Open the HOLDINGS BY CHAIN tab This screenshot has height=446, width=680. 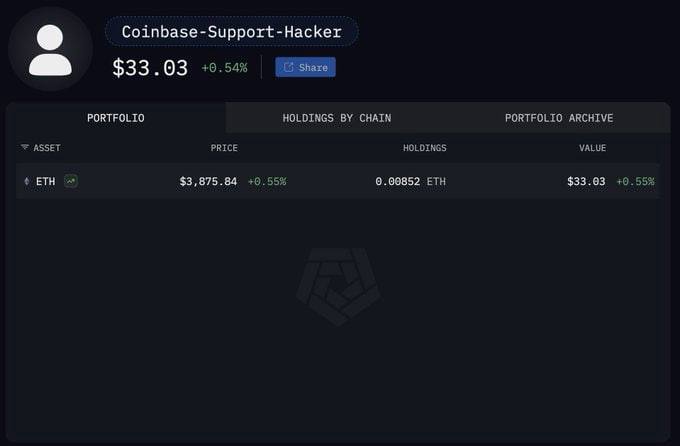coord(337,118)
